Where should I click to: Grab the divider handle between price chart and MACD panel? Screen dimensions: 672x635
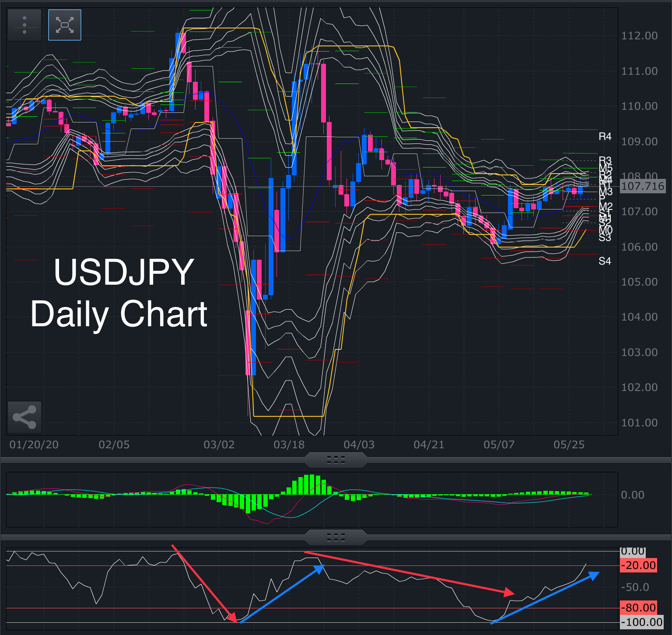(x=336, y=460)
